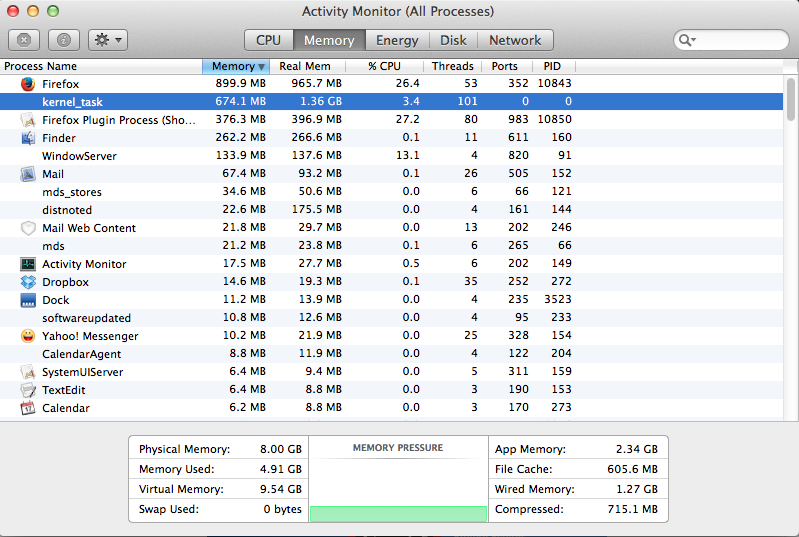799x537 pixels.
Task: Click the Mail Web Content shield icon
Action: [x=28, y=228]
